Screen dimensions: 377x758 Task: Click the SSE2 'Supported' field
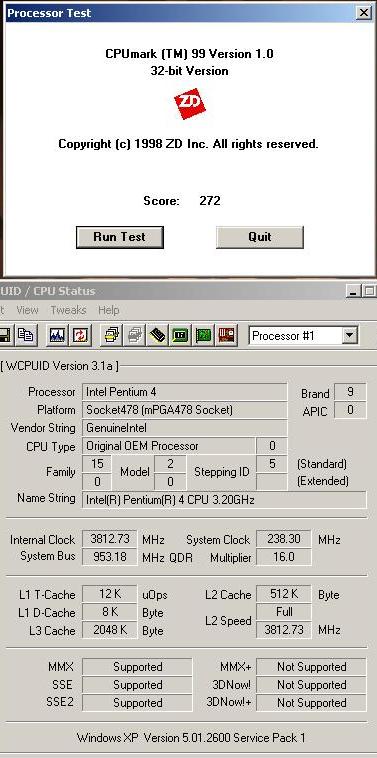(x=137, y=703)
